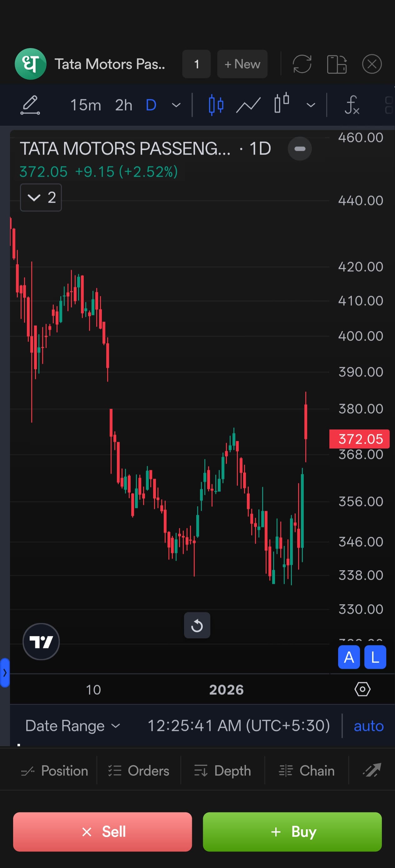Open the fx indicators menu
This screenshot has width=395, height=868.
tap(352, 105)
